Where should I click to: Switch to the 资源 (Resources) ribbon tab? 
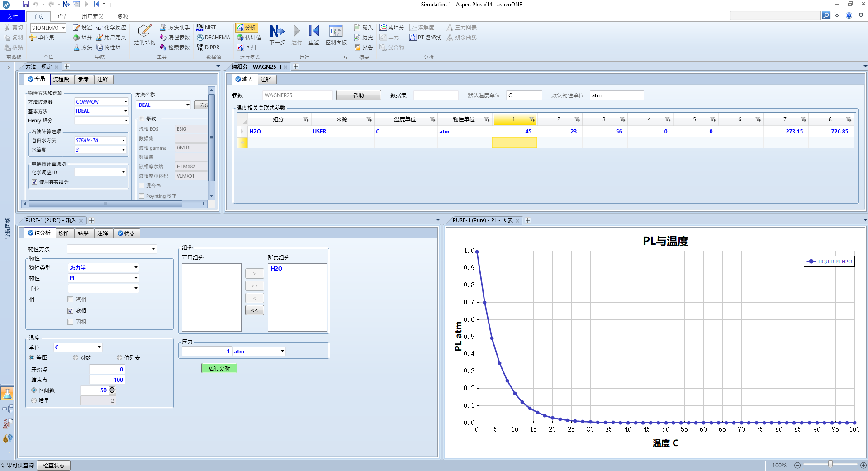coord(123,16)
